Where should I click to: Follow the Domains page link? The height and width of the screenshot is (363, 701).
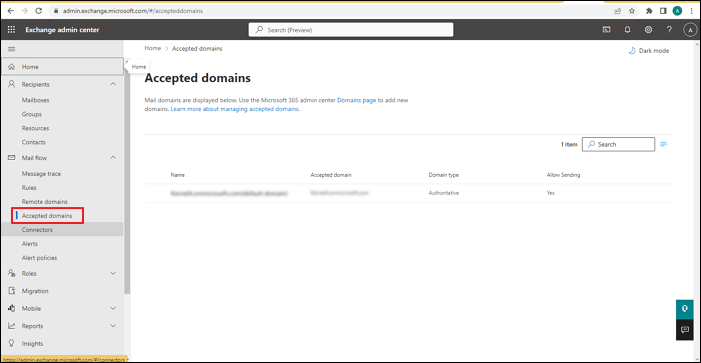point(356,101)
